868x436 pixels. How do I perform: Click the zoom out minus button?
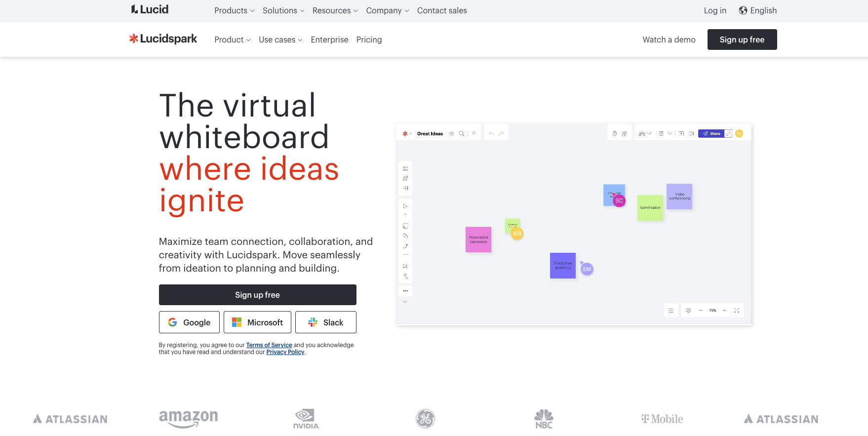pyautogui.click(x=701, y=311)
